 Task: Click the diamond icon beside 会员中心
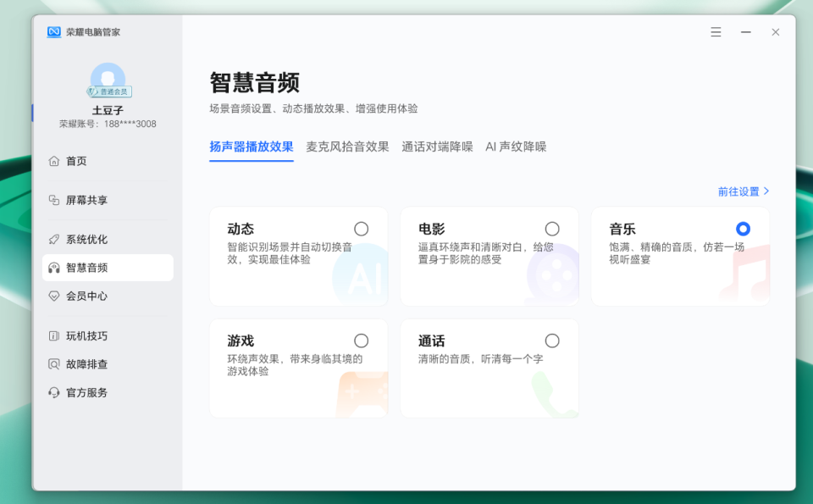point(54,296)
